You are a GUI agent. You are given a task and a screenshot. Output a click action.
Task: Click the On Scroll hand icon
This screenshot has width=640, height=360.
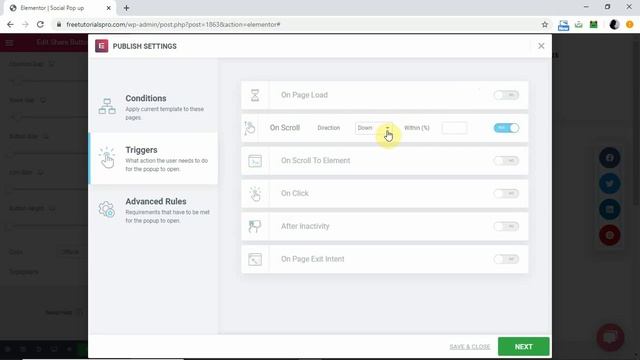click(x=250, y=128)
